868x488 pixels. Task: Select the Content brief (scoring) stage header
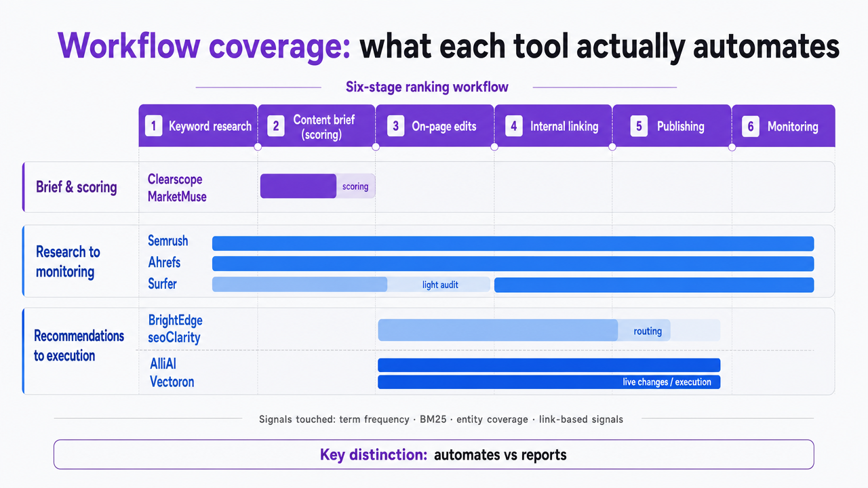click(x=317, y=126)
